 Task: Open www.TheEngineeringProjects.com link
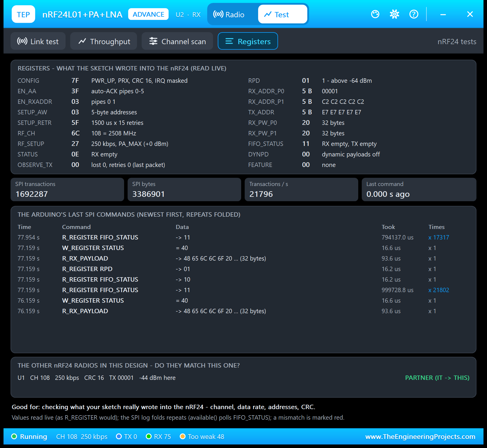tap(420, 437)
